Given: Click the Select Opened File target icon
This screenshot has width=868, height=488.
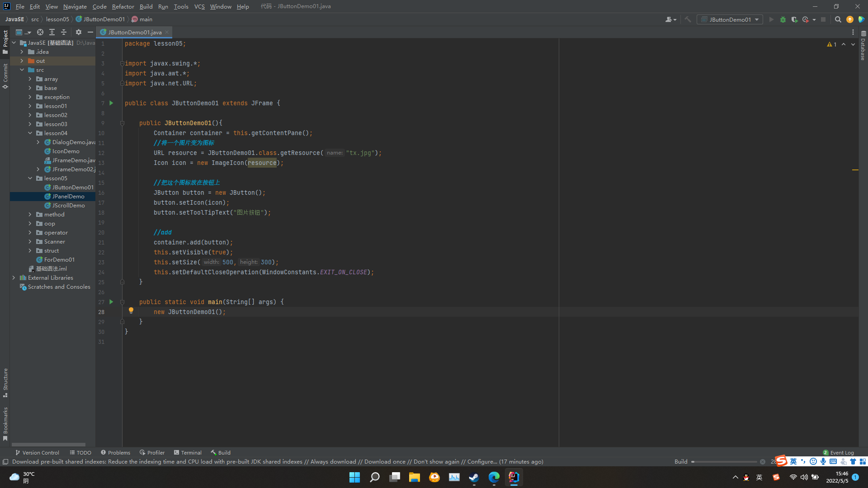Looking at the screenshot, I should pyautogui.click(x=40, y=32).
